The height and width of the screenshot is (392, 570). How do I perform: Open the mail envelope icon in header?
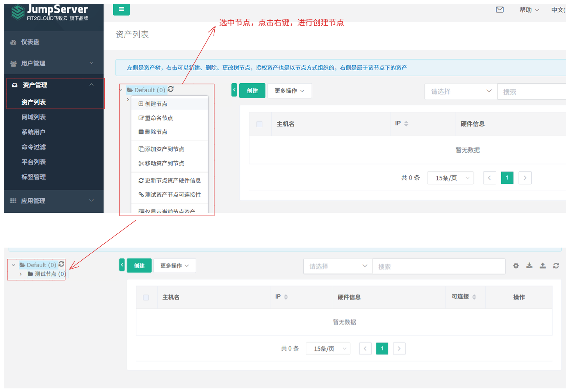pyautogui.click(x=499, y=10)
